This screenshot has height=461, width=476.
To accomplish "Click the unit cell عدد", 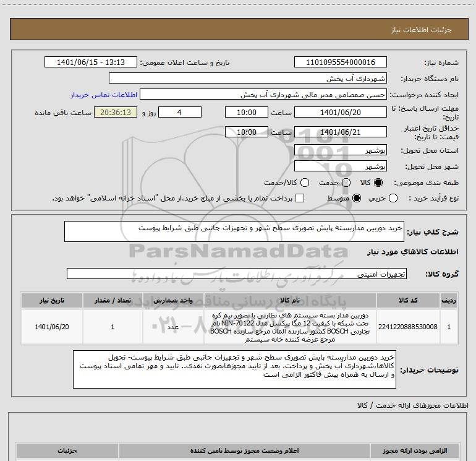I will (x=173, y=327).
